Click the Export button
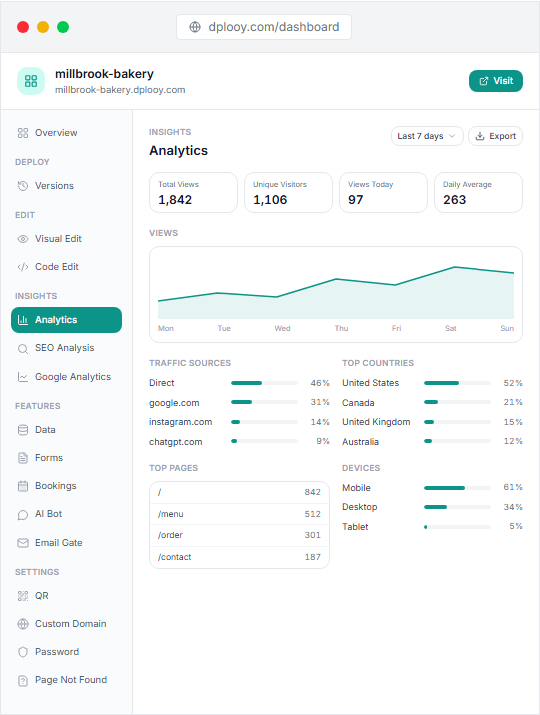The width and height of the screenshot is (540, 715). click(x=495, y=136)
